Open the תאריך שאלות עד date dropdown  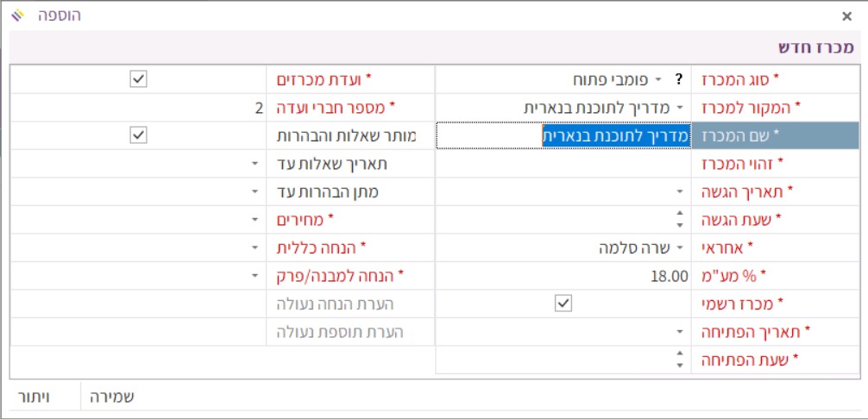coord(255,164)
